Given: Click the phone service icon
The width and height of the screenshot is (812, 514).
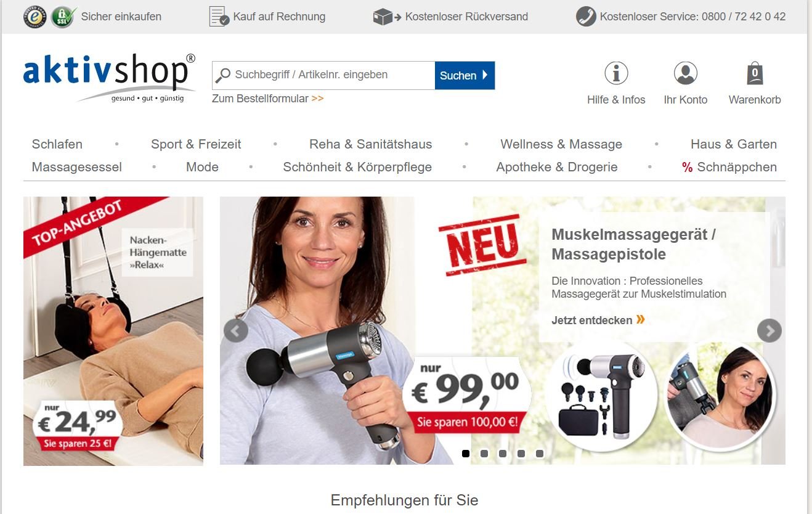Looking at the screenshot, I should tap(586, 17).
